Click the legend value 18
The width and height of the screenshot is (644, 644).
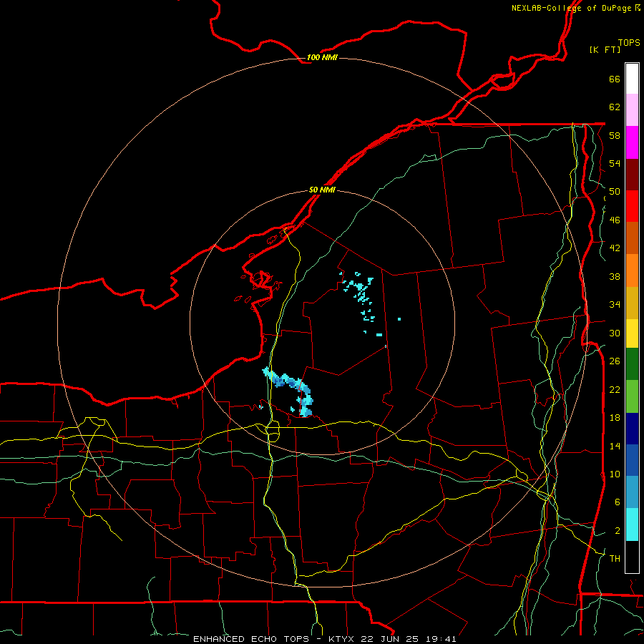click(x=615, y=418)
